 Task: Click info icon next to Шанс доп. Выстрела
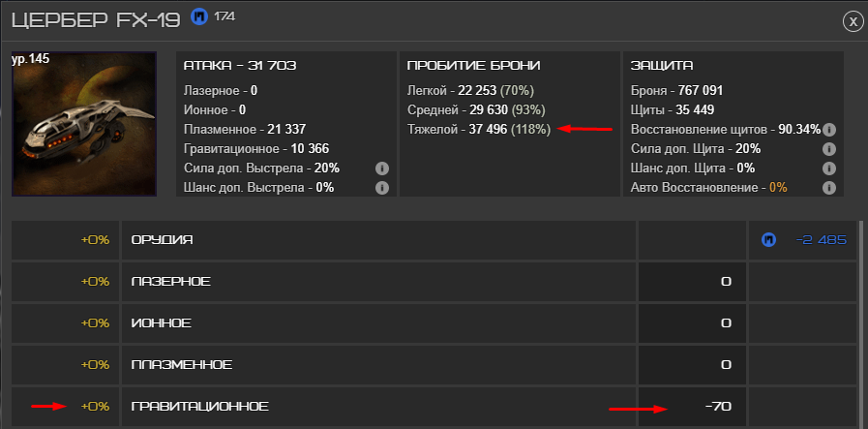pyautogui.click(x=382, y=187)
